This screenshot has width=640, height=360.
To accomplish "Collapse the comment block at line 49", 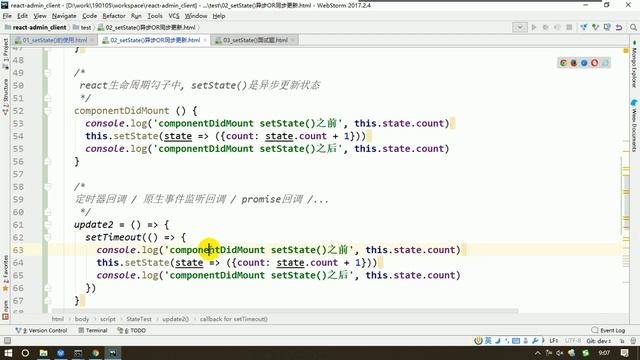I will click(47, 73).
